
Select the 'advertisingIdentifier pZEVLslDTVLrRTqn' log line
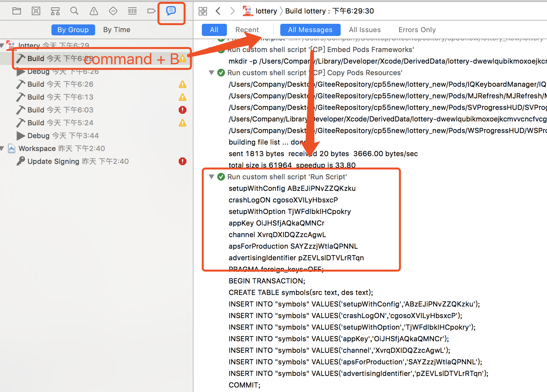296,258
